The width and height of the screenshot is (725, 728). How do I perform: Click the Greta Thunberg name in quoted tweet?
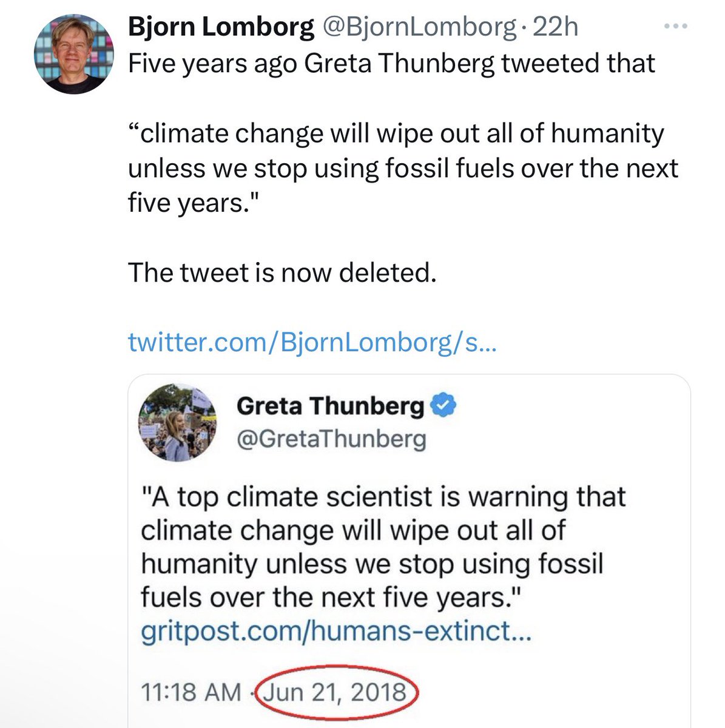pos(330,406)
